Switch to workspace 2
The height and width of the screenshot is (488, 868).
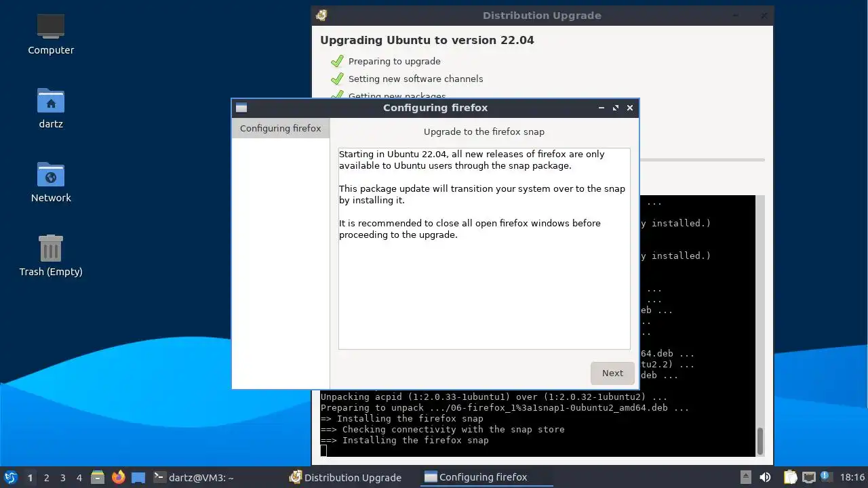tap(46, 478)
